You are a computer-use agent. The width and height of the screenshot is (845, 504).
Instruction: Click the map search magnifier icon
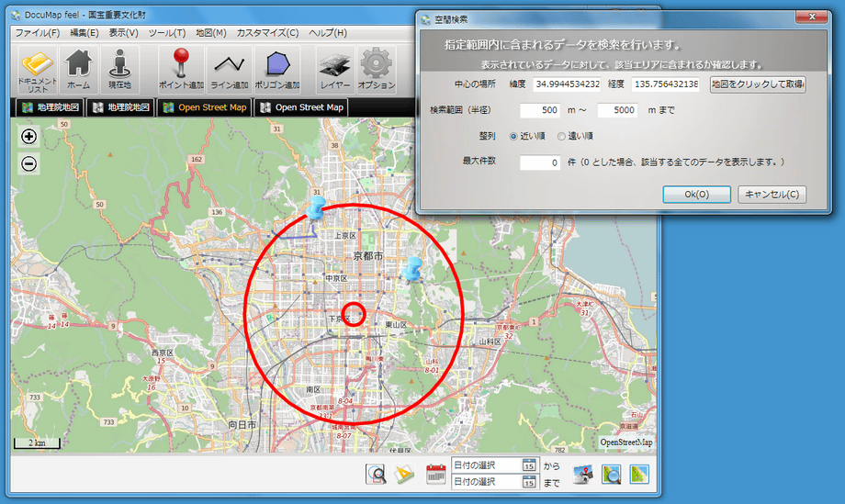coord(611,474)
